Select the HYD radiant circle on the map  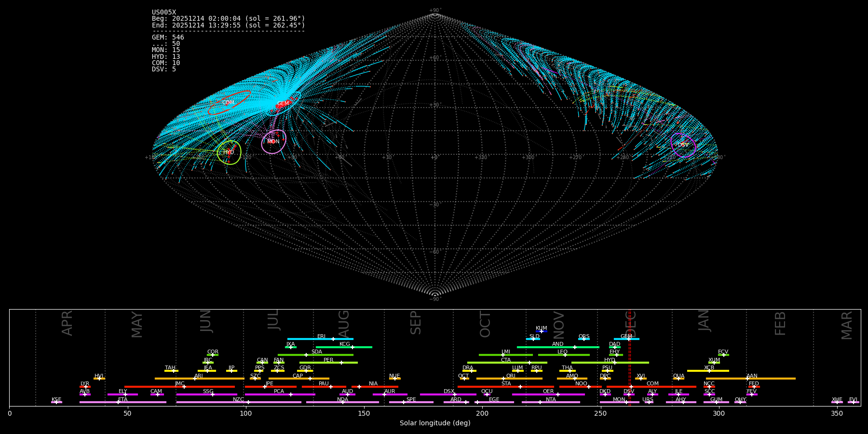click(x=229, y=152)
